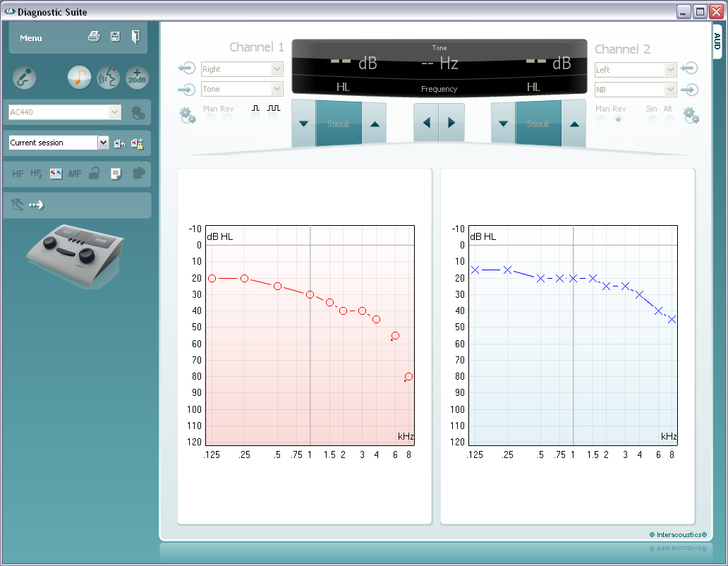Select Channel 2 Sim radio button
The height and width of the screenshot is (566, 728).
coord(653,120)
